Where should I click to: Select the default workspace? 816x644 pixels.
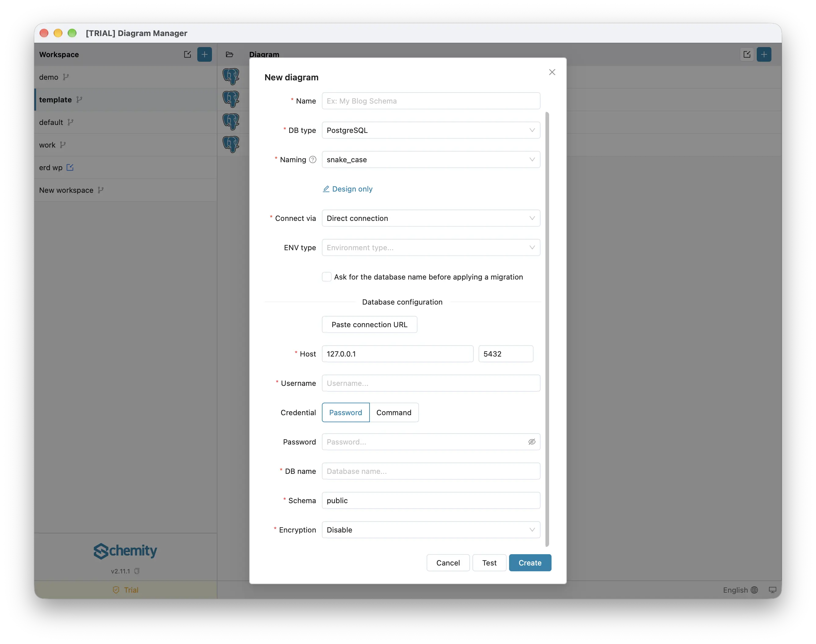pos(126,122)
